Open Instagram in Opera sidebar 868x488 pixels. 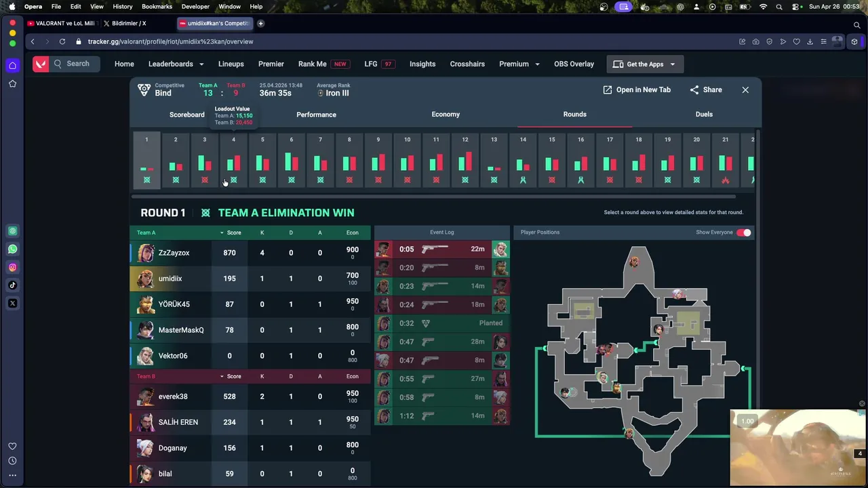click(x=12, y=267)
